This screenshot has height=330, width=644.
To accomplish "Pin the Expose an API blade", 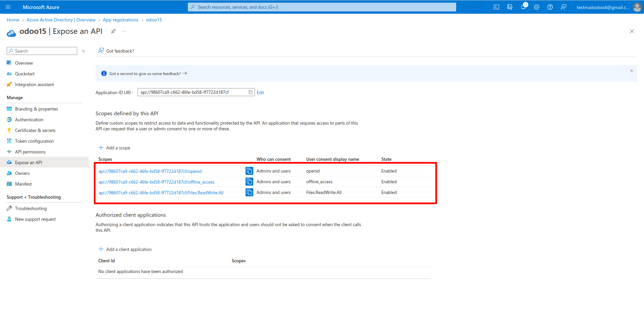I will click(113, 31).
